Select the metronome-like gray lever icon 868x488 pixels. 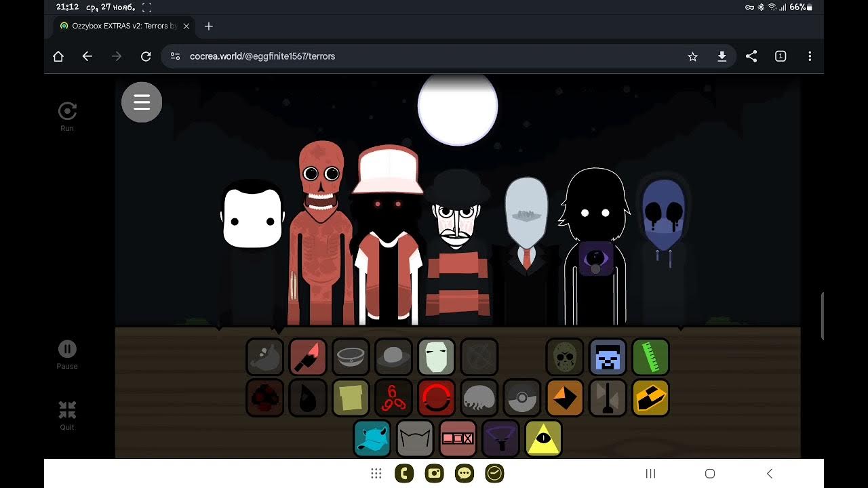click(608, 398)
